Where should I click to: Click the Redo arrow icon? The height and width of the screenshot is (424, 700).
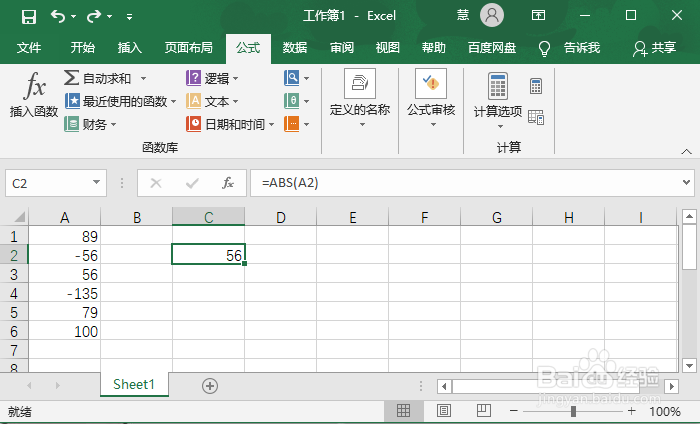coord(94,17)
